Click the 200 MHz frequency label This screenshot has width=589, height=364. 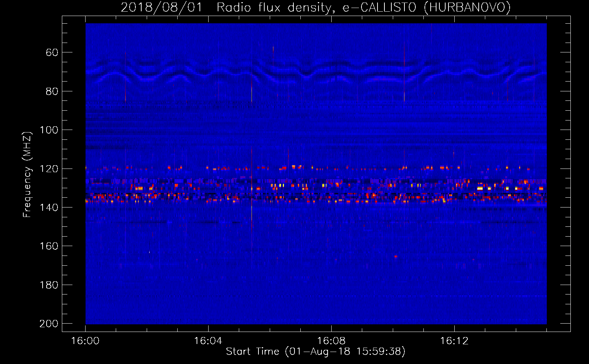49,324
